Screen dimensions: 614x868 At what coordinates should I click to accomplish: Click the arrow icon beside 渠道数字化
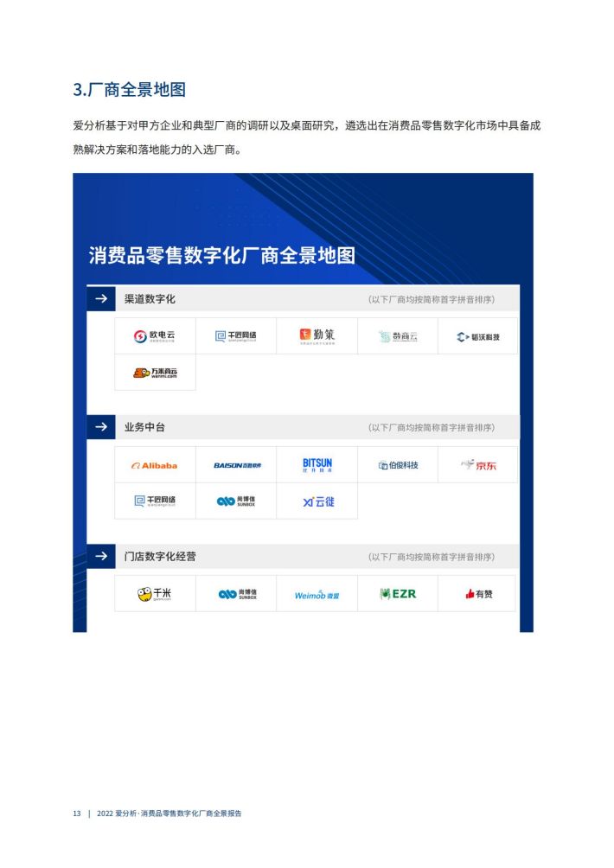[x=101, y=298]
